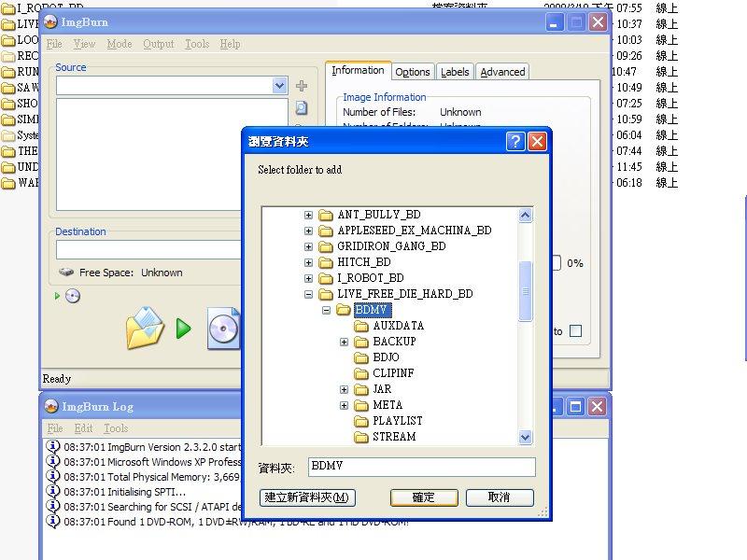Select the ANT_BULLY_BD folder icon
Viewport: 747px width, 560px height.
[326, 216]
